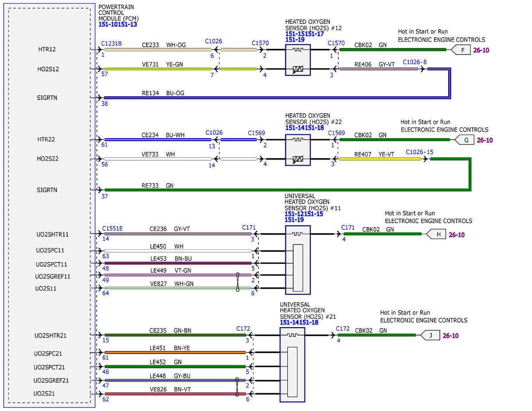
Task: Open the 26-10 page reference beside connector J
Action: click(x=450, y=336)
